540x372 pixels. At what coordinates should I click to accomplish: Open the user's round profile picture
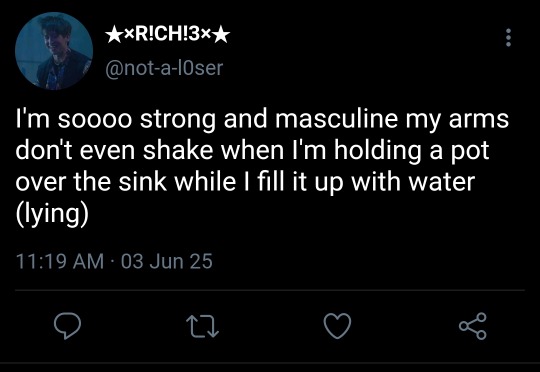(54, 51)
